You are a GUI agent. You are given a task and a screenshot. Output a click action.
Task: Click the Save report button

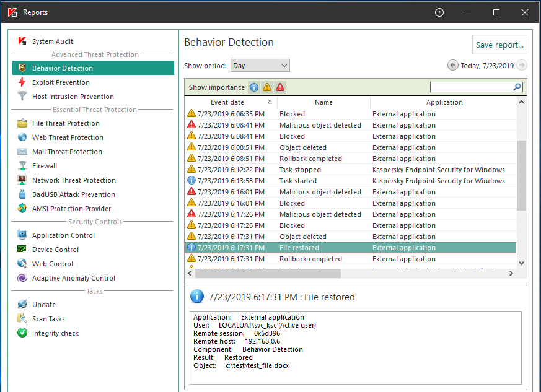(x=499, y=45)
